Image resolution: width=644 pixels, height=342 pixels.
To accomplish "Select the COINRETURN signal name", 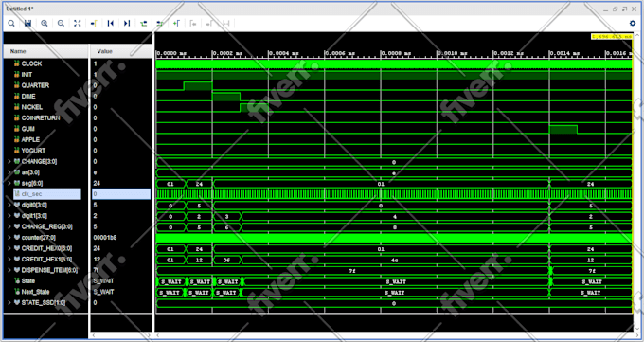I will coord(40,118).
